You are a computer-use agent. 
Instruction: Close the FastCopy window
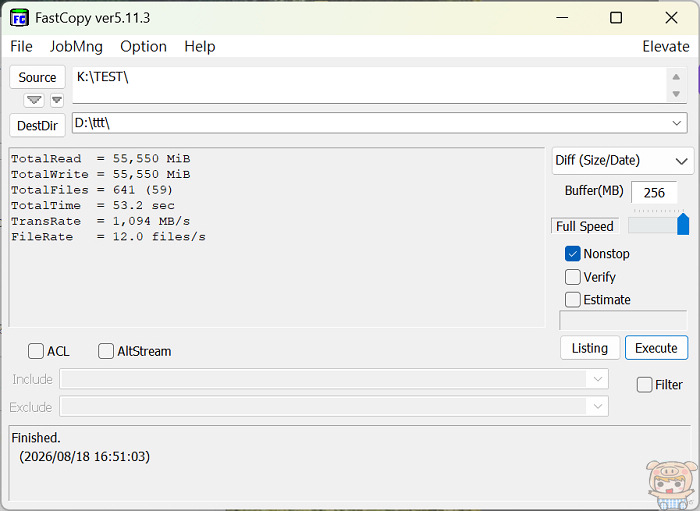coord(671,18)
